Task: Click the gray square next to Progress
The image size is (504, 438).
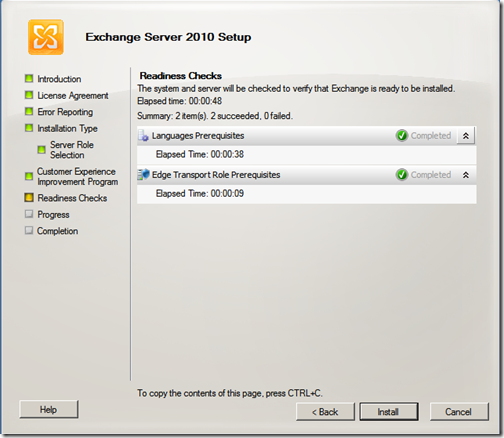Action: [29, 214]
